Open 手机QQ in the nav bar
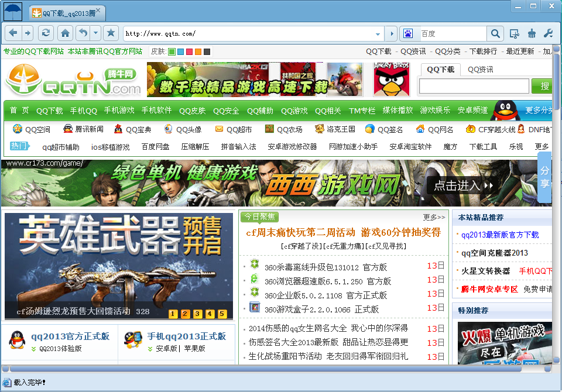 tap(84, 111)
